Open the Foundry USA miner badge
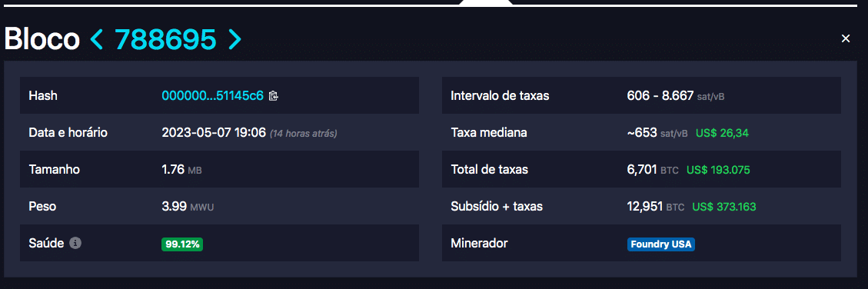The width and height of the screenshot is (868, 289). click(x=661, y=244)
